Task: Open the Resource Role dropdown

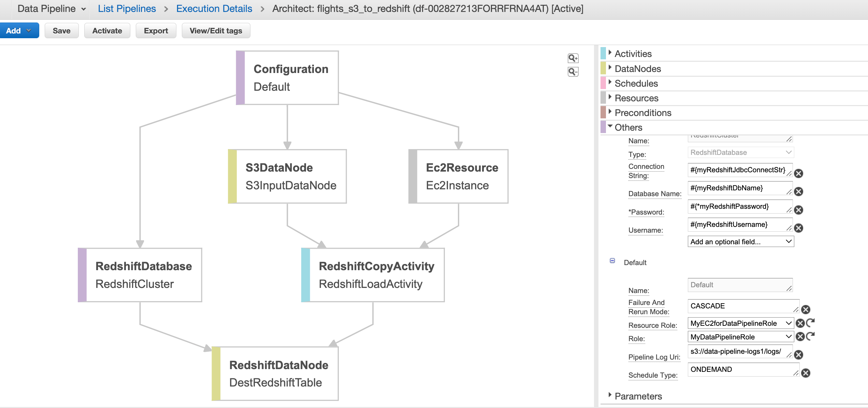Action: point(740,323)
